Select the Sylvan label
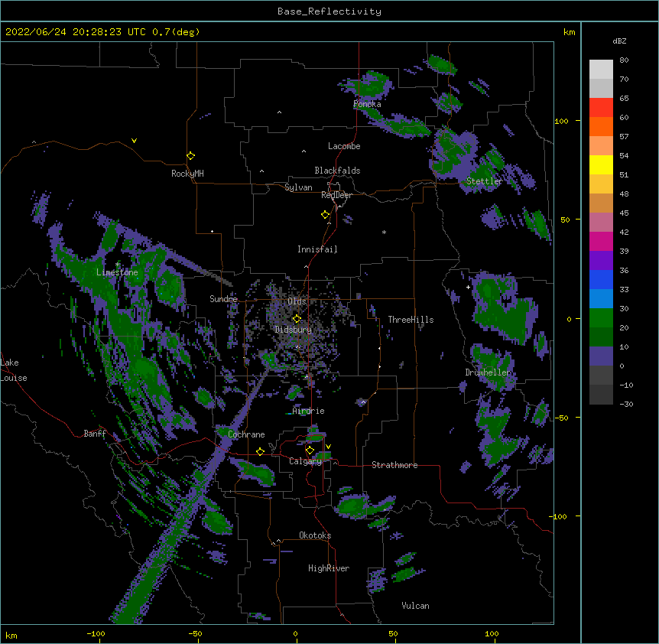 [298, 187]
